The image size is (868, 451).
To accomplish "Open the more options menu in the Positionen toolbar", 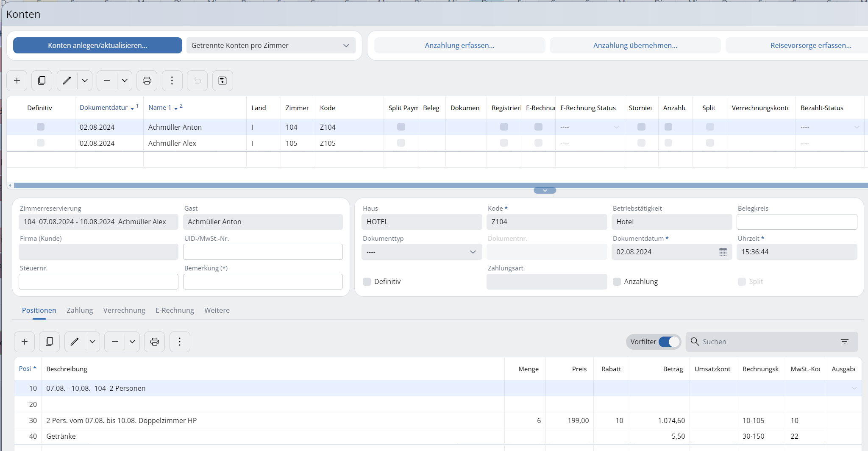I will point(180,342).
